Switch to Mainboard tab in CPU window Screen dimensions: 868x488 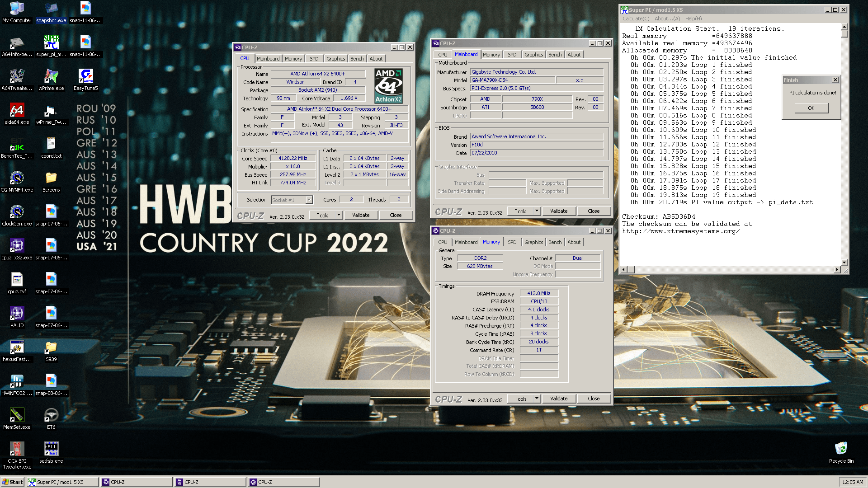pyautogui.click(x=268, y=59)
